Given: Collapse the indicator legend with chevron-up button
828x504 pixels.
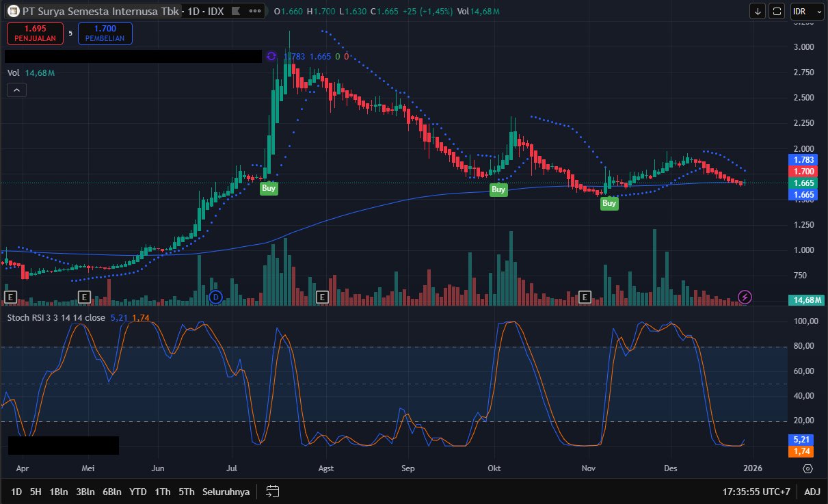Looking at the screenshot, I should pyautogui.click(x=16, y=90).
